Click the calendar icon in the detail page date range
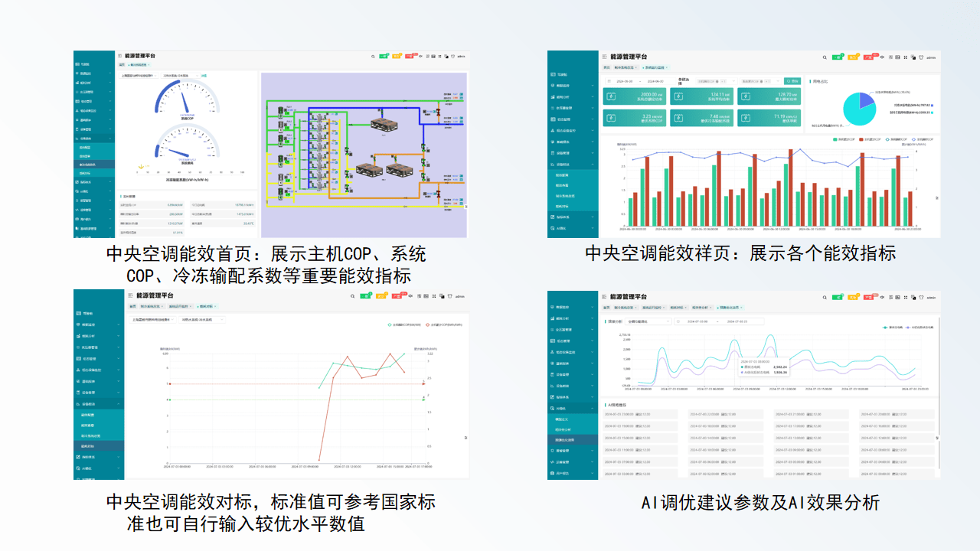This screenshot has height=551, width=980. (x=609, y=81)
